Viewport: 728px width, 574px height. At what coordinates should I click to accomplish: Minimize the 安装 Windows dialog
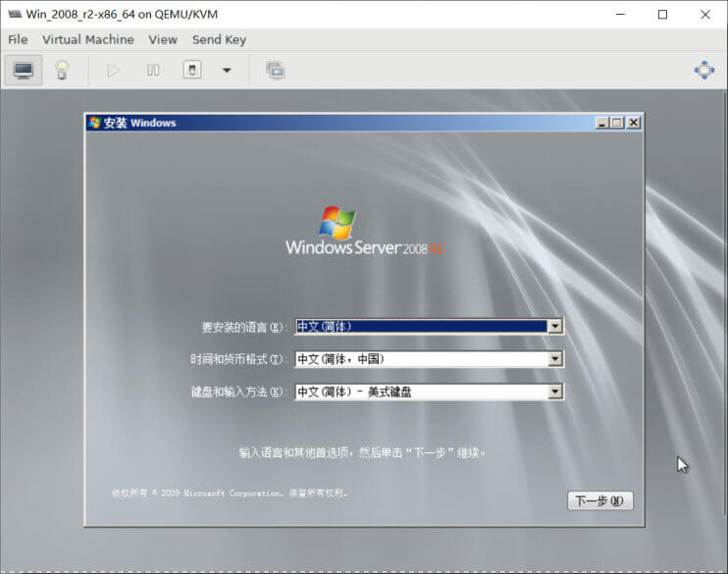click(x=602, y=123)
